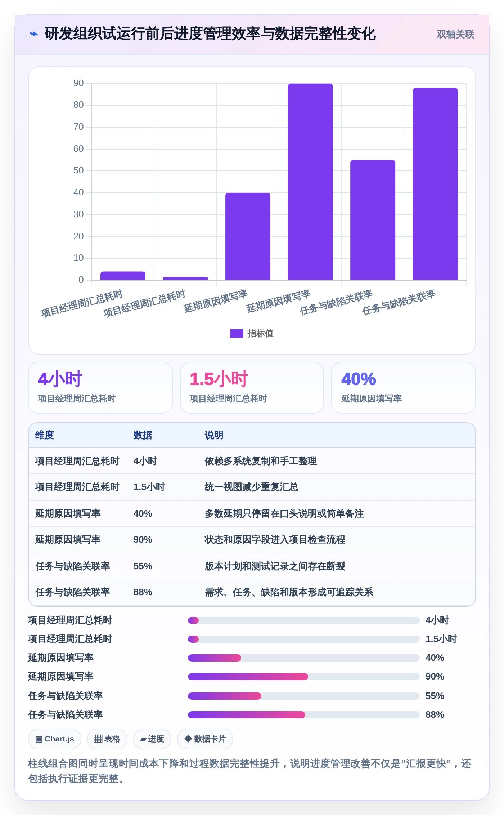Click the chart title 研发组织试运行前后进度管理效率与数据完整性变化
Screen dimensions: 504x815
click(210, 34)
